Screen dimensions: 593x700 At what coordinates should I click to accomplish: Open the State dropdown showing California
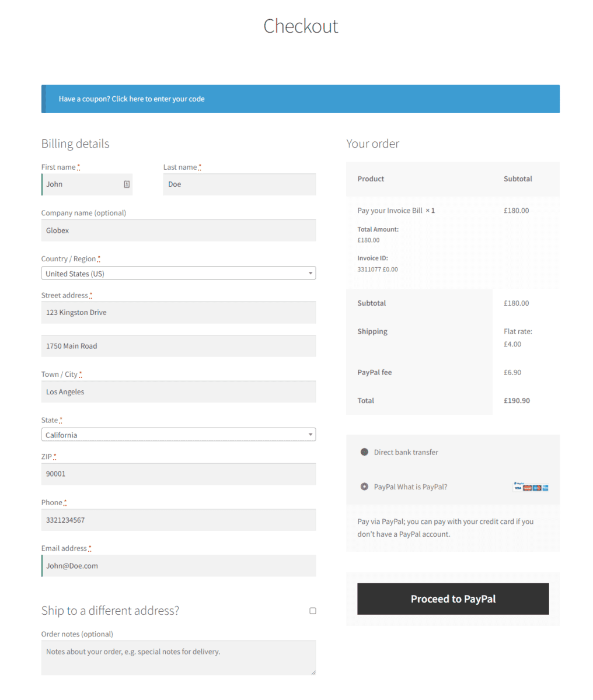(x=179, y=435)
